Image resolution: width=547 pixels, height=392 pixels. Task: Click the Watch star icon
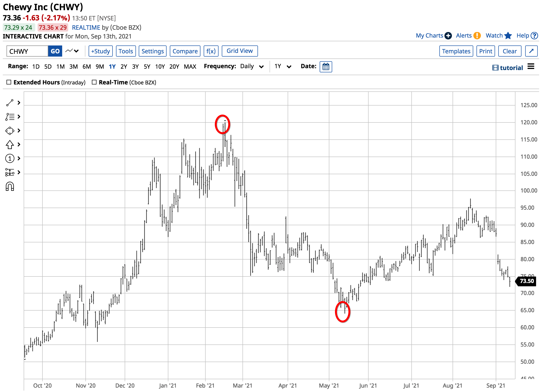point(508,36)
